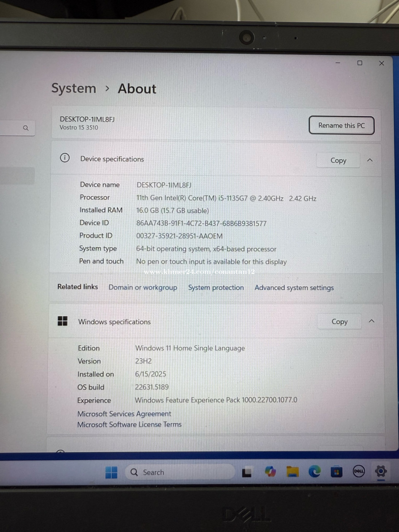Select the processor value i5-1135G7 text

(226, 198)
